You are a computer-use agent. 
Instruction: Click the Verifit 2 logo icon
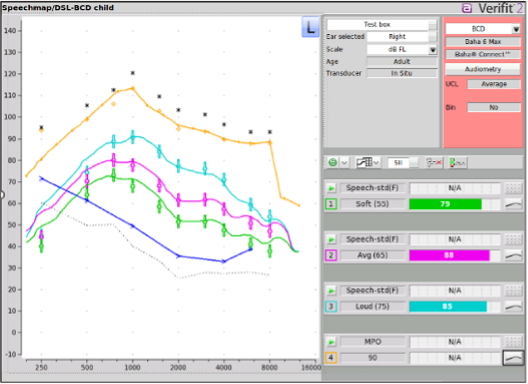click(x=467, y=8)
